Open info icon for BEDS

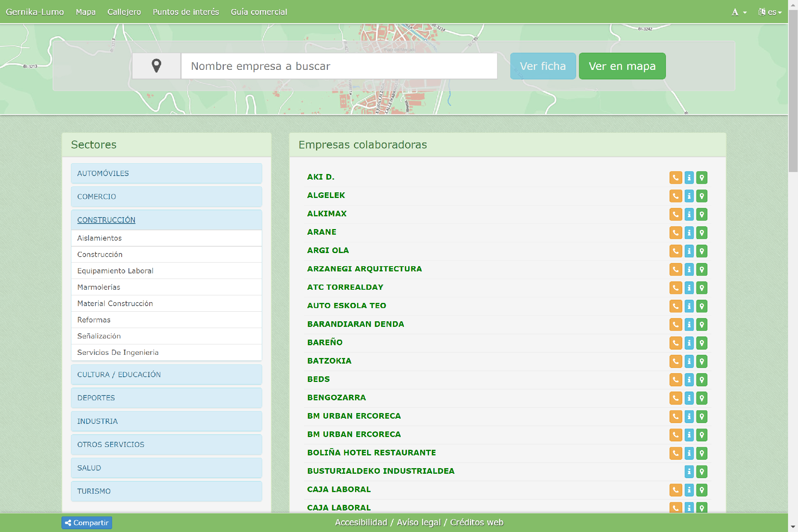(689, 380)
